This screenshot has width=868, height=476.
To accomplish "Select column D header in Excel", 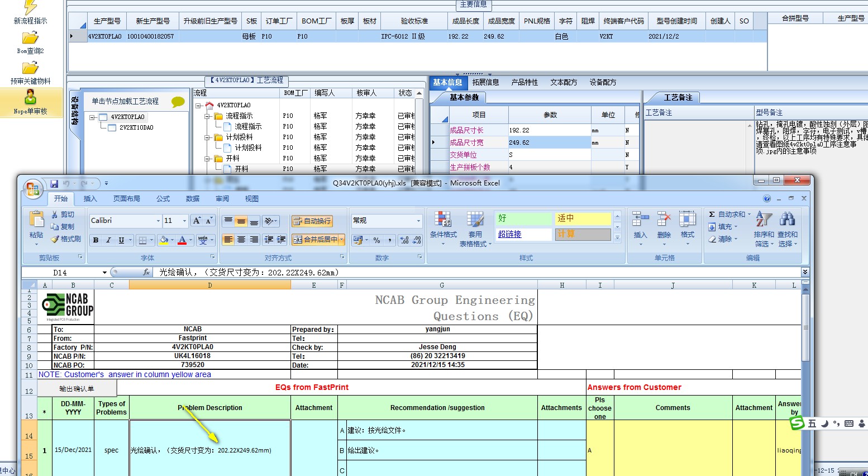I will [x=210, y=285].
